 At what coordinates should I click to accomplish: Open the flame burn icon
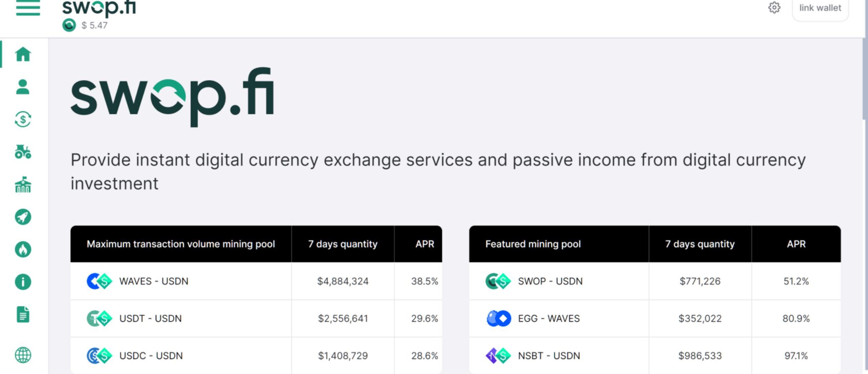click(x=23, y=250)
